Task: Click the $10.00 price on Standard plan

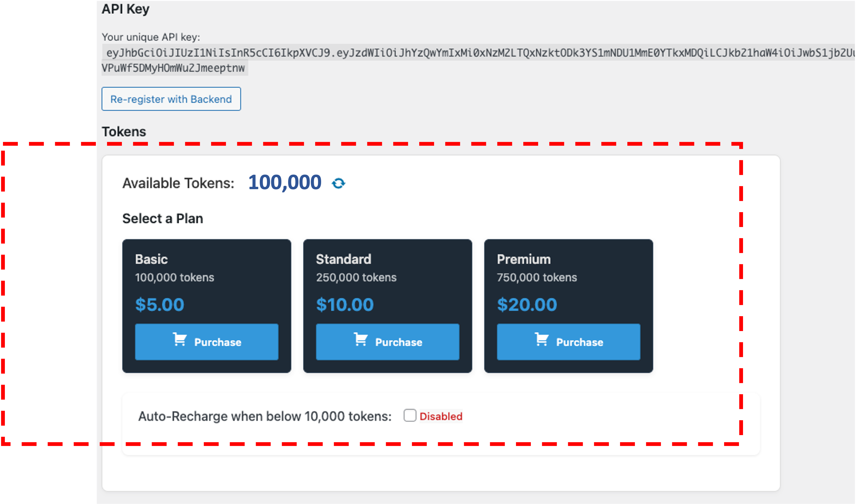Action: [x=345, y=305]
